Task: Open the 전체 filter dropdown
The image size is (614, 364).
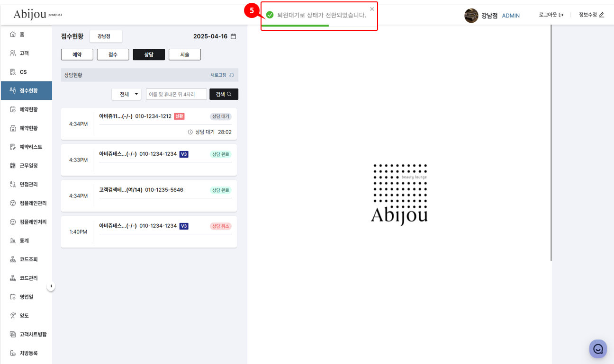Action: tap(126, 94)
